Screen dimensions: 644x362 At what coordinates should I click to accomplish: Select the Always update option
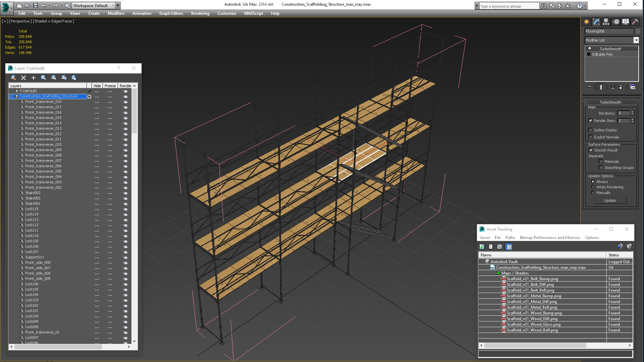[x=593, y=182]
